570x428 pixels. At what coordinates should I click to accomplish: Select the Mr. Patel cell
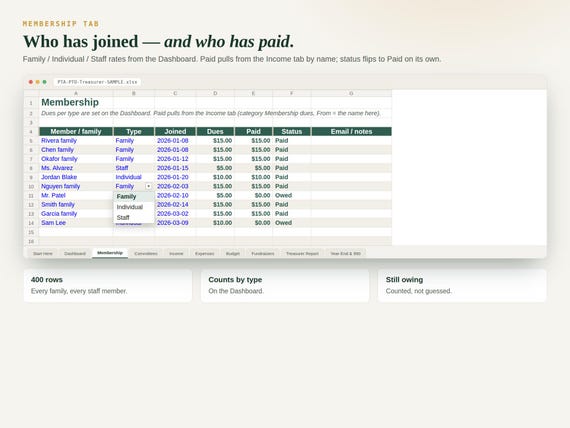(x=76, y=195)
